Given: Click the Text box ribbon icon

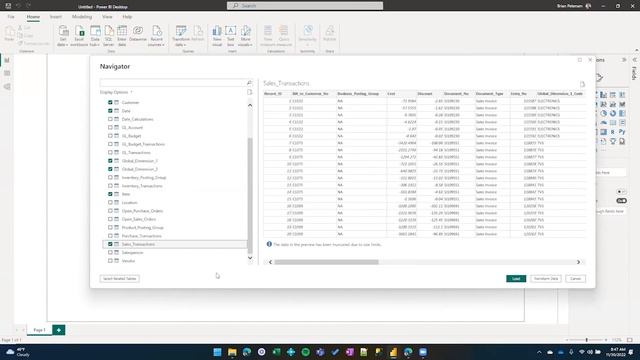Looking at the screenshot, I should click(x=231, y=31).
